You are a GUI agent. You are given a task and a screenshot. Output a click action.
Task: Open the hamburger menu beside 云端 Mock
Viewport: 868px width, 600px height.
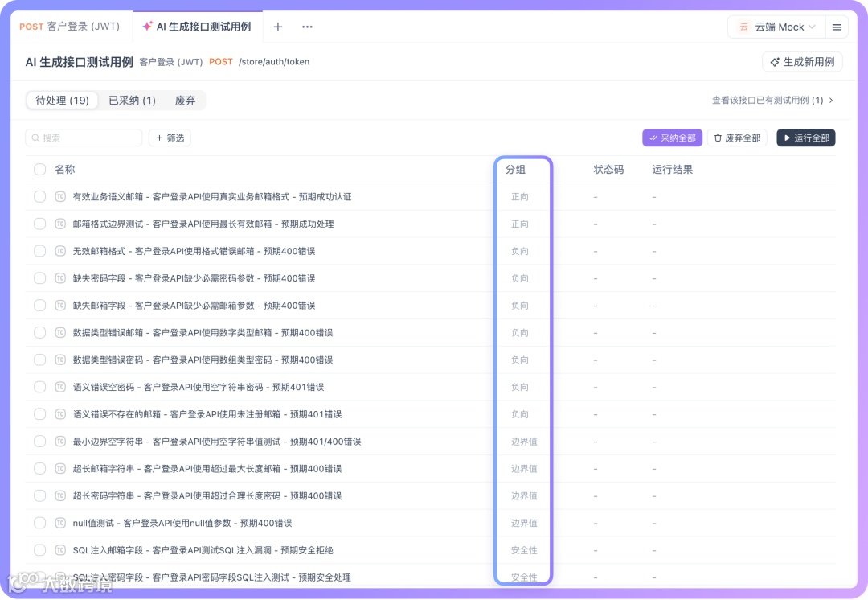[x=837, y=27]
